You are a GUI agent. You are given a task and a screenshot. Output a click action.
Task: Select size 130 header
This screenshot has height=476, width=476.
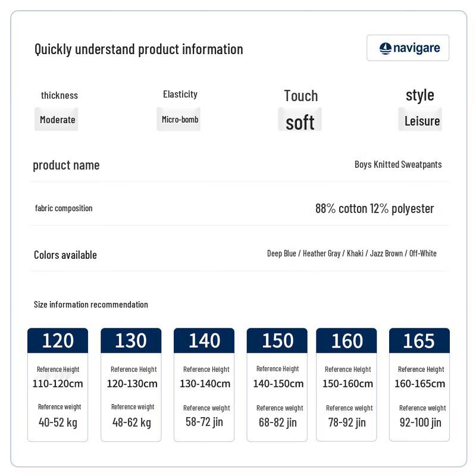[x=131, y=340]
